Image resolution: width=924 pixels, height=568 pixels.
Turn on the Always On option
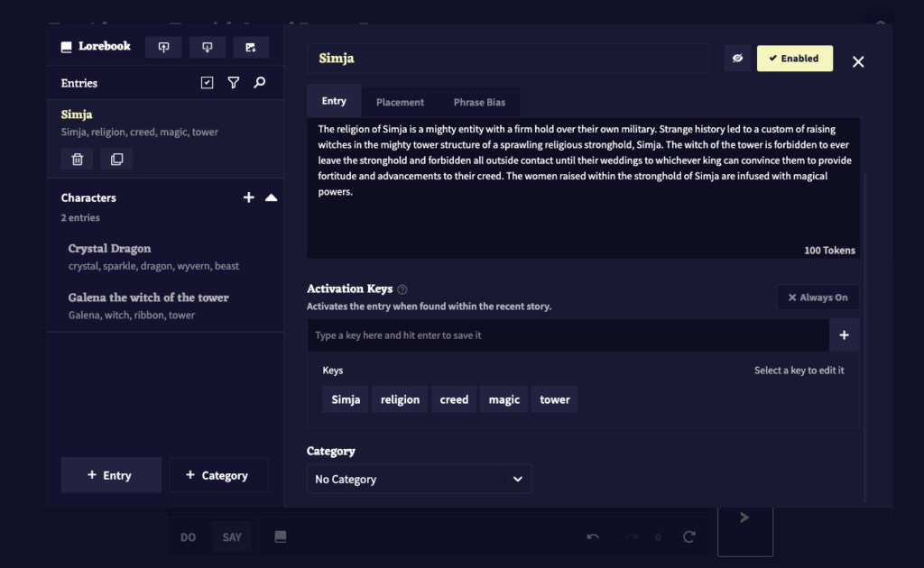click(818, 298)
